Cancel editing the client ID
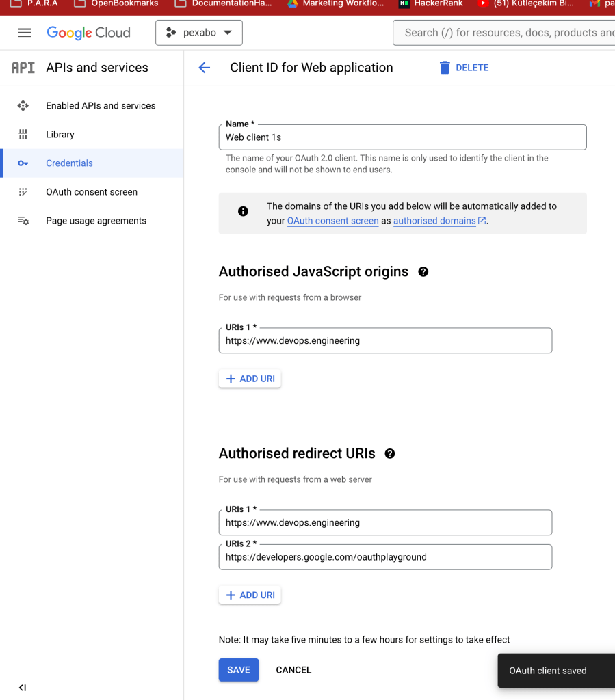 (293, 670)
